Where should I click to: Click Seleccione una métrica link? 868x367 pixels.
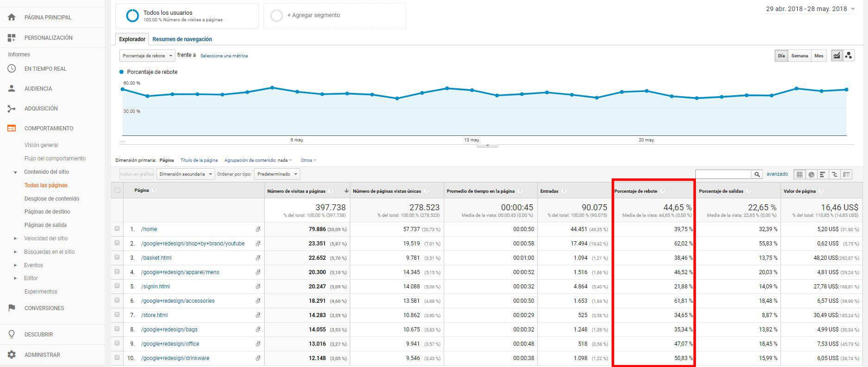[224, 56]
